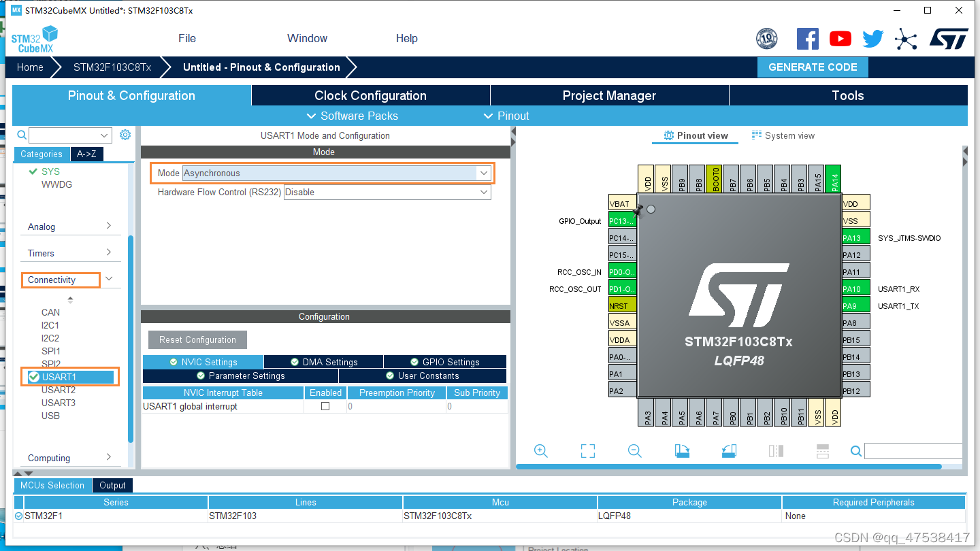The width and height of the screenshot is (980, 551).
Task: Zoom out of the pinout view
Action: point(634,451)
